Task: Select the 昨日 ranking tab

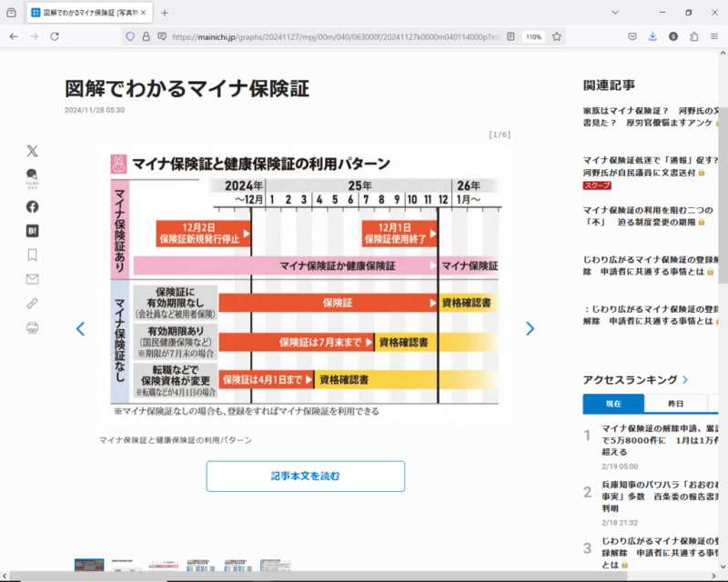Action: [x=675, y=404]
